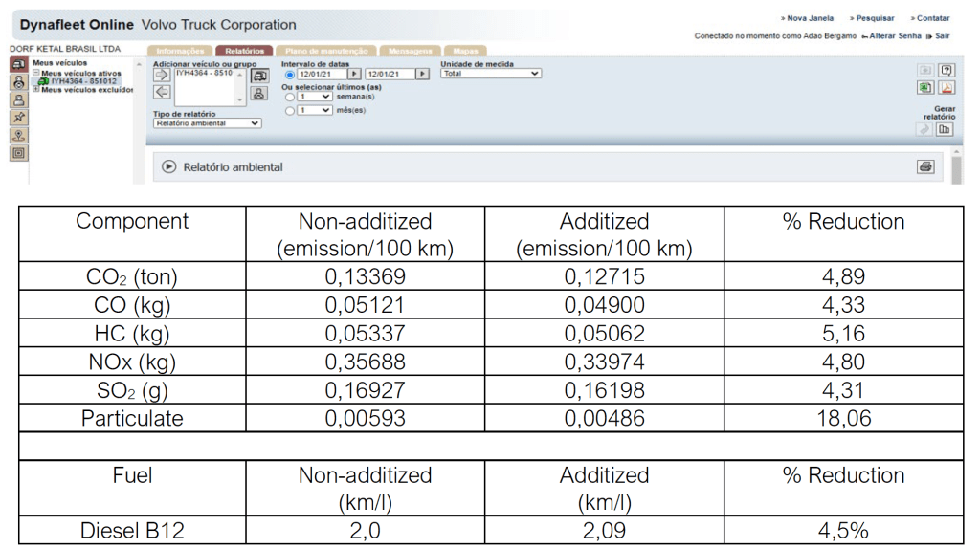Click the Sair logout link

(943, 35)
